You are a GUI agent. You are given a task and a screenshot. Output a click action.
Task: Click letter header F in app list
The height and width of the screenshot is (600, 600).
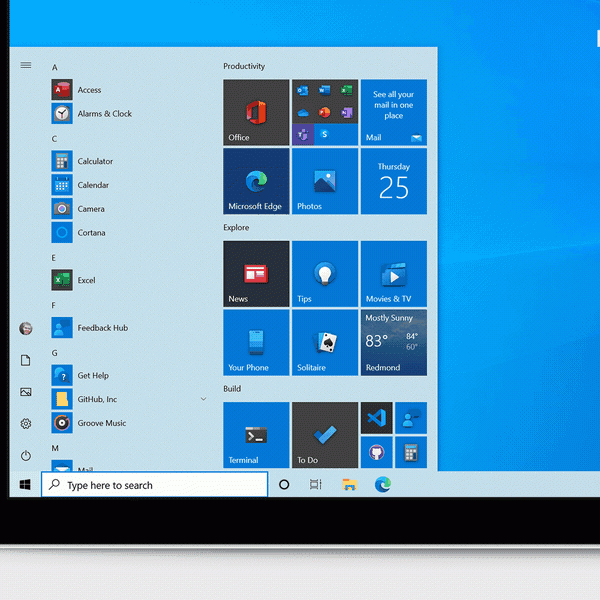(54, 305)
